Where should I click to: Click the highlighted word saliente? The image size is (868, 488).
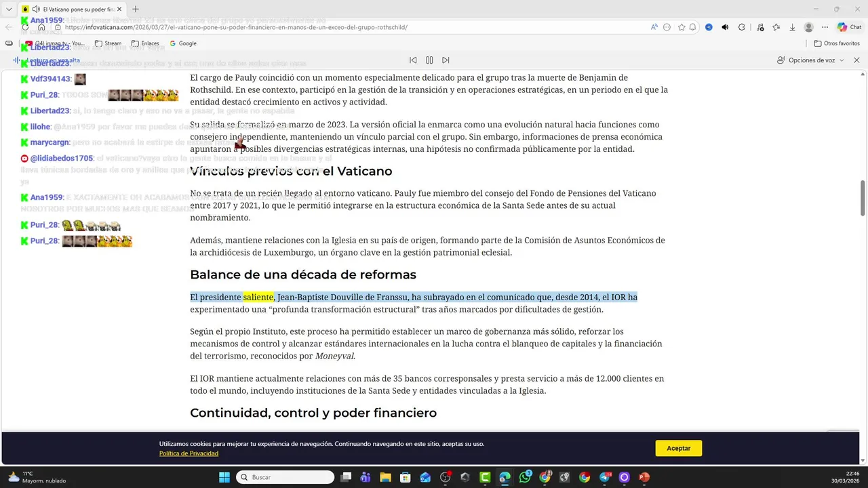point(258,297)
